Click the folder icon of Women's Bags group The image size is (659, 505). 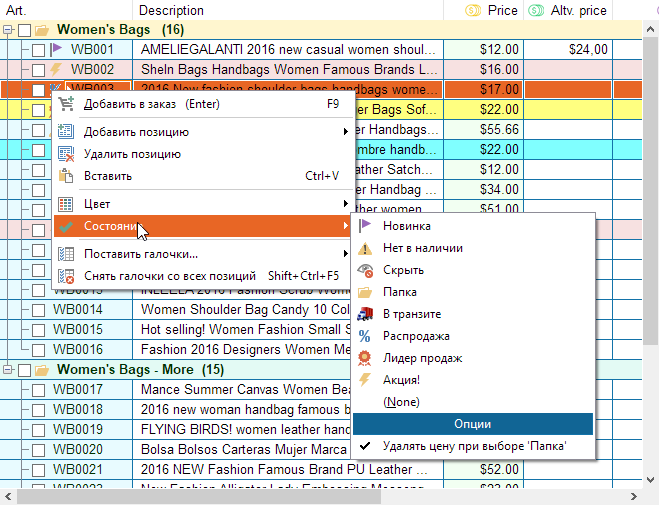tap(42, 30)
